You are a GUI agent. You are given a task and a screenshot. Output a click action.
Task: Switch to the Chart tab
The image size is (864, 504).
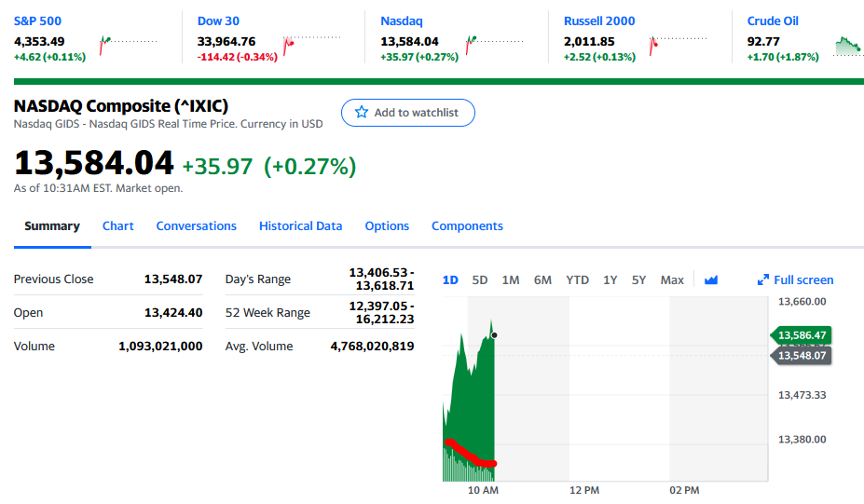click(x=118, y=225)
